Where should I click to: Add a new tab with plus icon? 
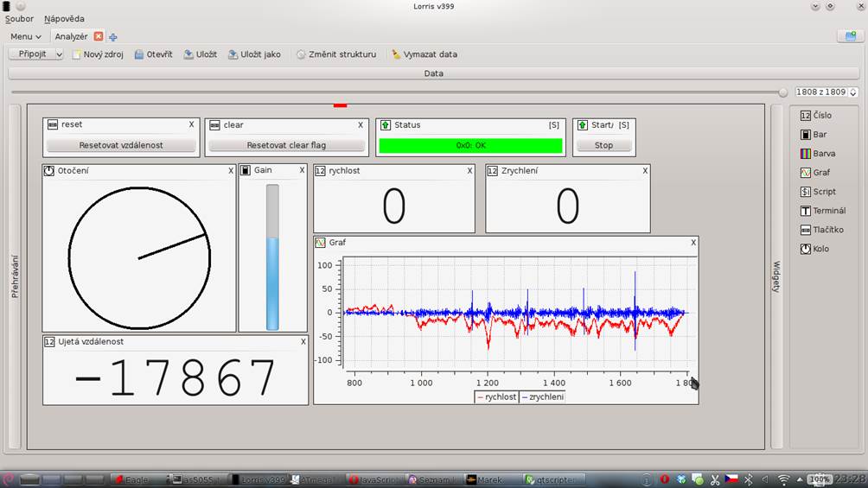[x=113, y=37]
